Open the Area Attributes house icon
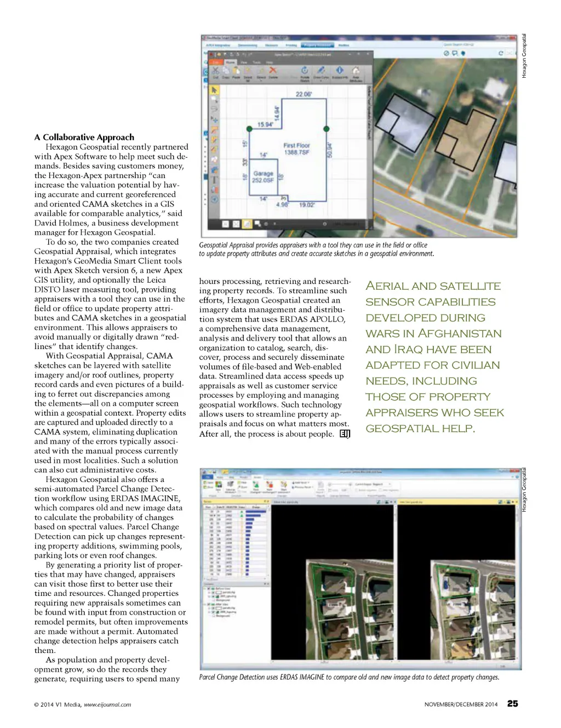 pos(356,71)
